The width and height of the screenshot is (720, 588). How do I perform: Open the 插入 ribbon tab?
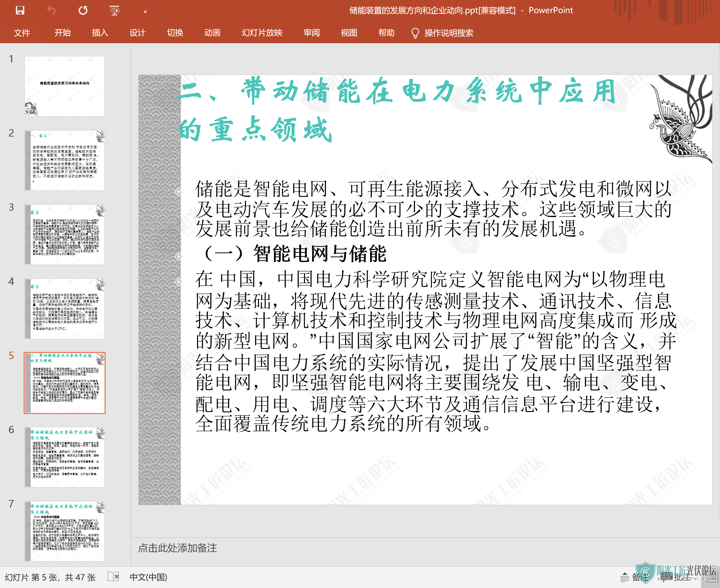point(100,33)
